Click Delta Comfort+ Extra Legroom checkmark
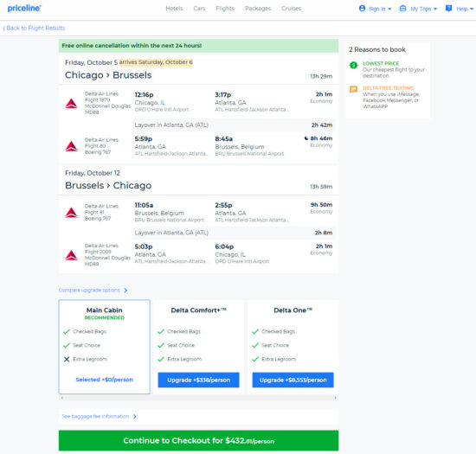Image resolution: width=476 pixels, height=454 pixels. click(161, 359)
